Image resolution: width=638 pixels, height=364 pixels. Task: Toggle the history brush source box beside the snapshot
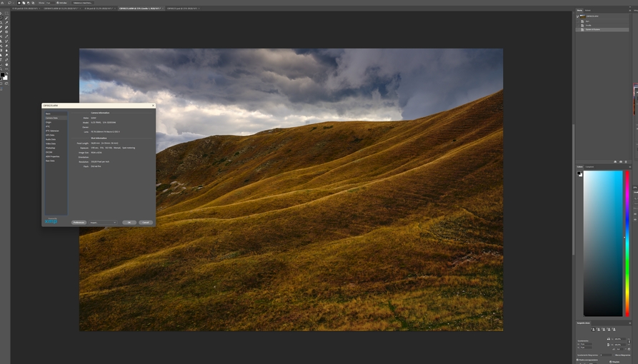click(579, 16)
